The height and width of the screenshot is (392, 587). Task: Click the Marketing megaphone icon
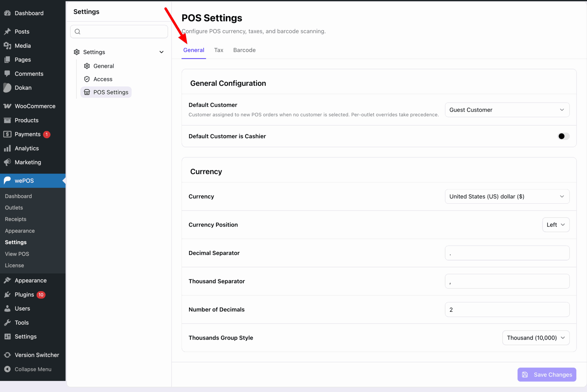7,162
